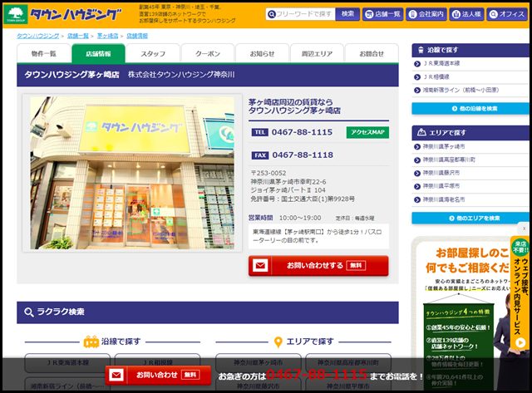Screen dimensions: 532x393
Task: Open the お問合せ tab
Action: (x=372, y=53)
